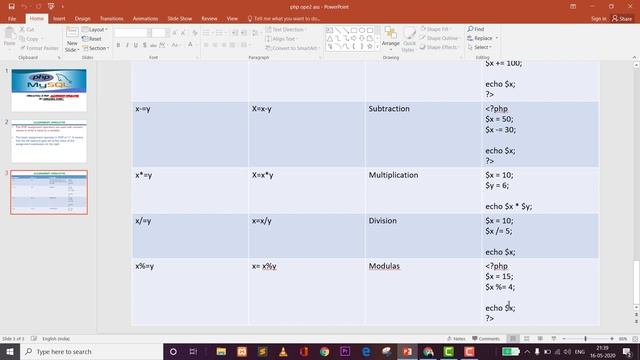Open Align Text dropdown

pyautogui.click(x=281, y=39)
